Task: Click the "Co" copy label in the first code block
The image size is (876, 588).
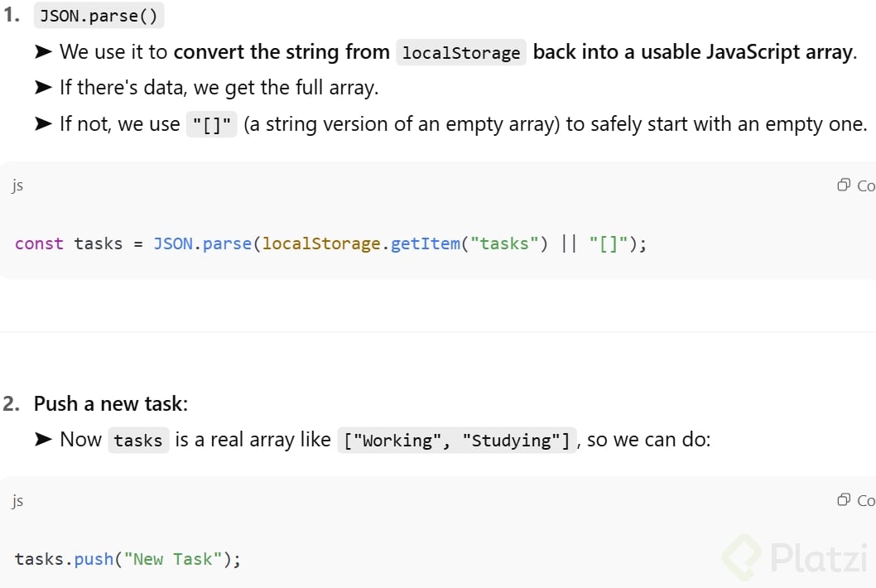Action: tap(865, 186)
